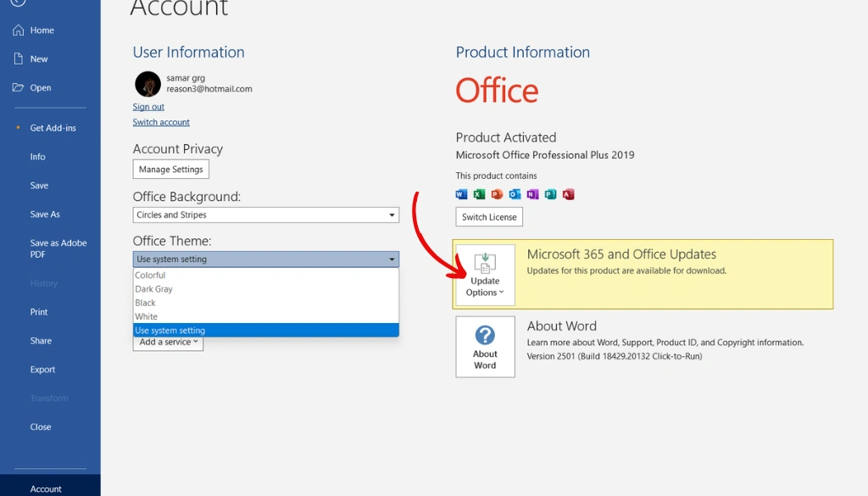Click the Manage Settings button
Image resolution: width=868 pixels, height=496 pixels.
point(170,170)
